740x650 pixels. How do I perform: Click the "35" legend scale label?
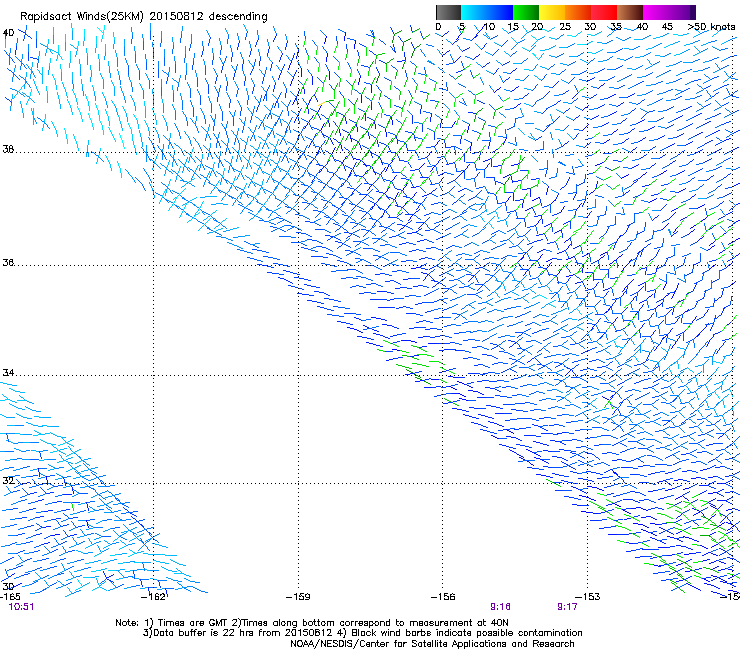pyautogui.click(x=616, y=27)
